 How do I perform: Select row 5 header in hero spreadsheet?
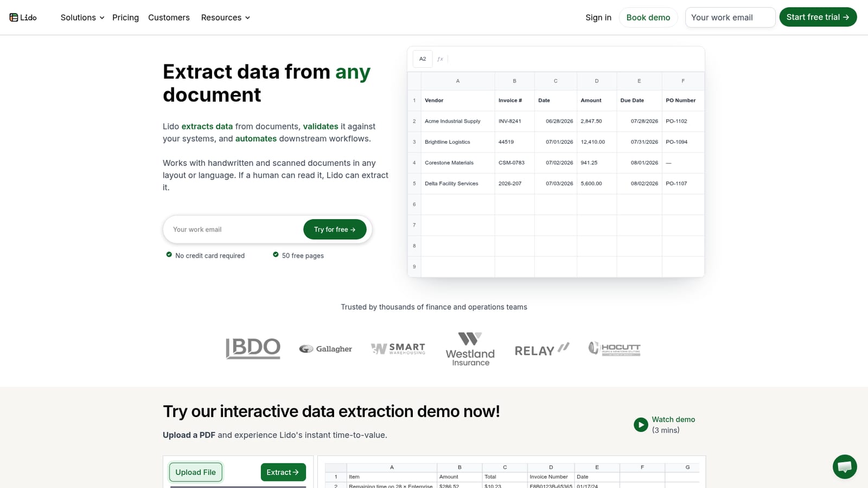(414, 183)
